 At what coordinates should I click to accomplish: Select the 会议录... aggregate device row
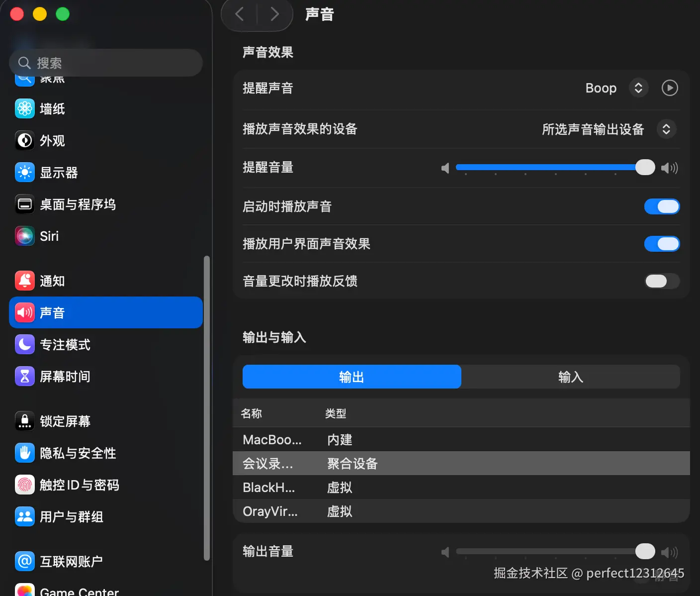click(x=461, y=464)
